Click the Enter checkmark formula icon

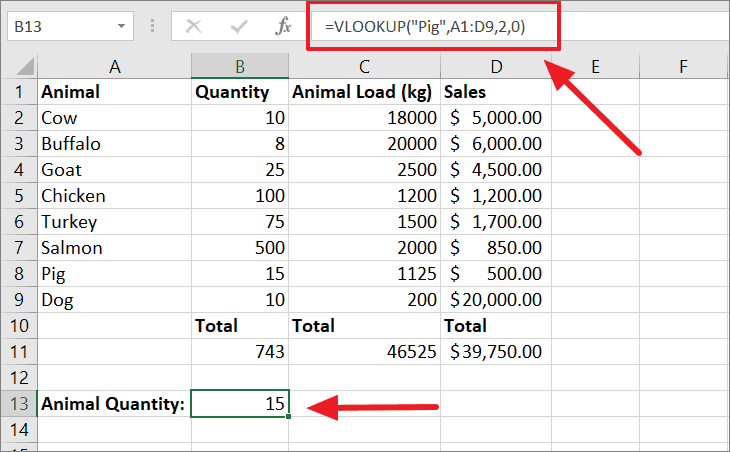pyautogui.click(x=238, y=26)
